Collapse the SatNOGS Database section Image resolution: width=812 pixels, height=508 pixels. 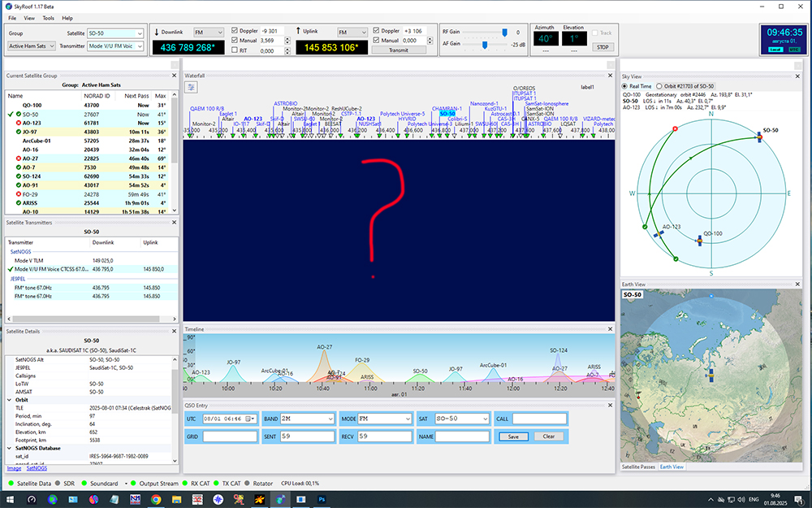click(x=9, y=449)
